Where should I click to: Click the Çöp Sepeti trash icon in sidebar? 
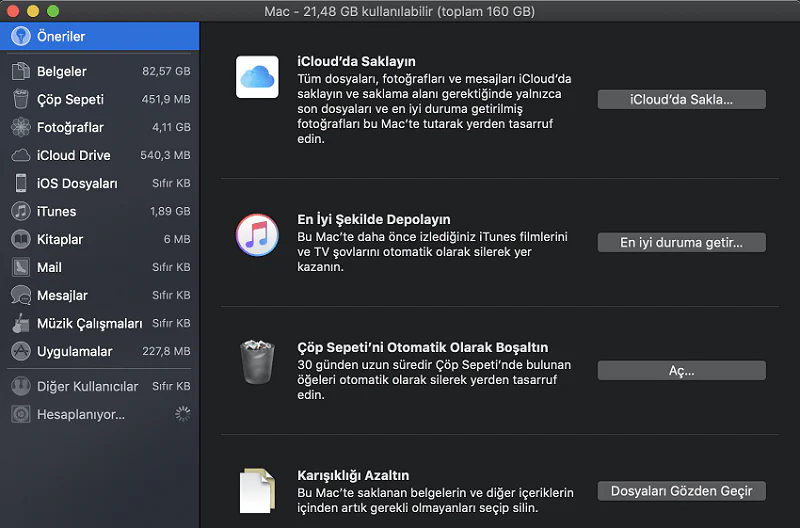[20, 100]
